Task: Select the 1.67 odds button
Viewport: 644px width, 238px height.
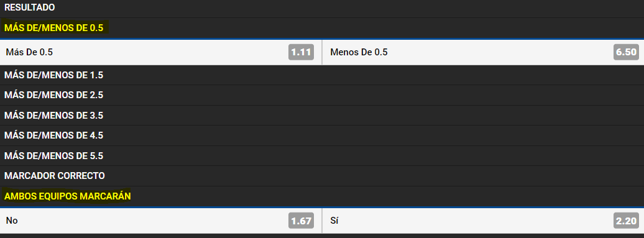Action: pyautogui.click(x=301, y=221)
